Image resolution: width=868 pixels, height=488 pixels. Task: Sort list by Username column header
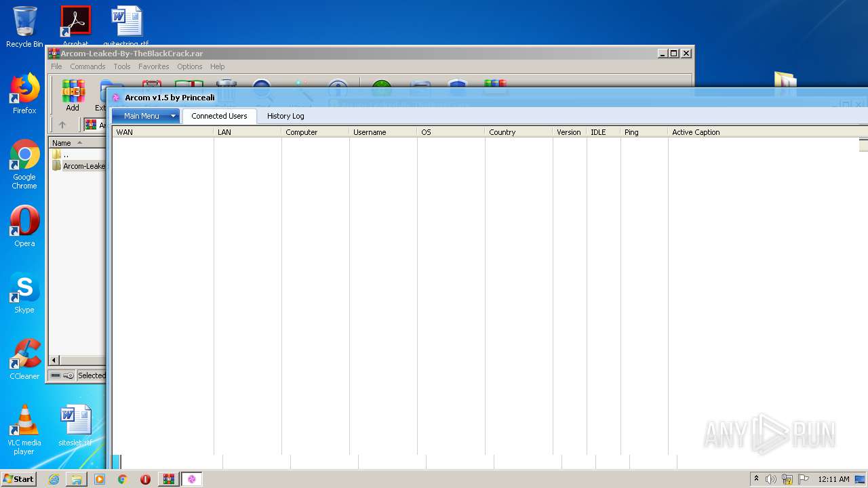(383, 132)
